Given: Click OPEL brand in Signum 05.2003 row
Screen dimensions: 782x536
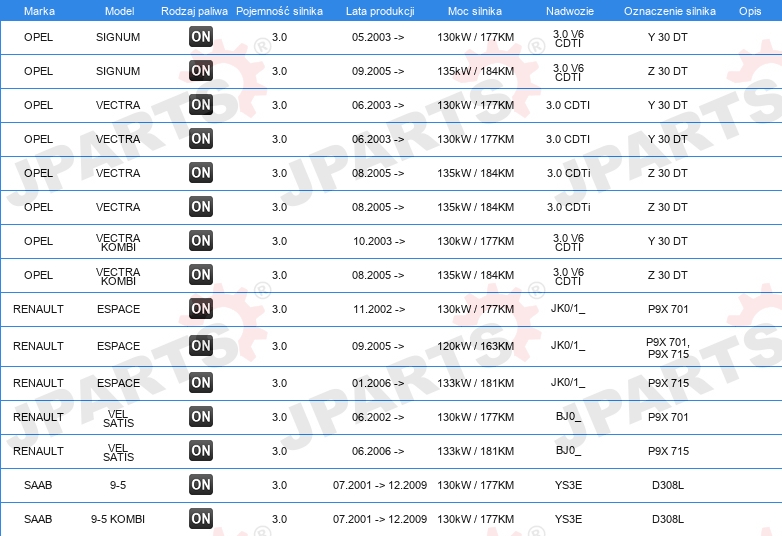Looking at the screenshot, I should click(x=38, y=37).
